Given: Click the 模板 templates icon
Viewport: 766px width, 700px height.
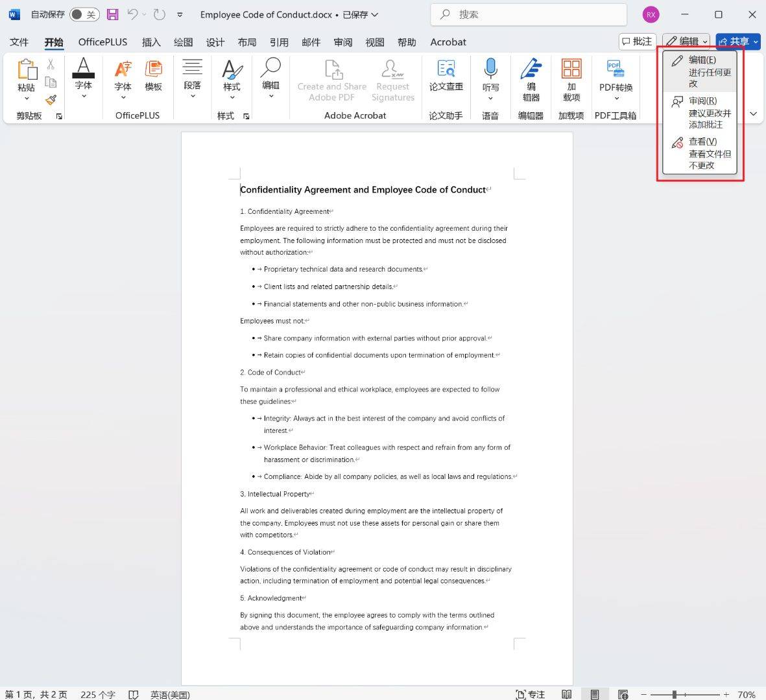Looking at the screenshot, I should (153, 76).
